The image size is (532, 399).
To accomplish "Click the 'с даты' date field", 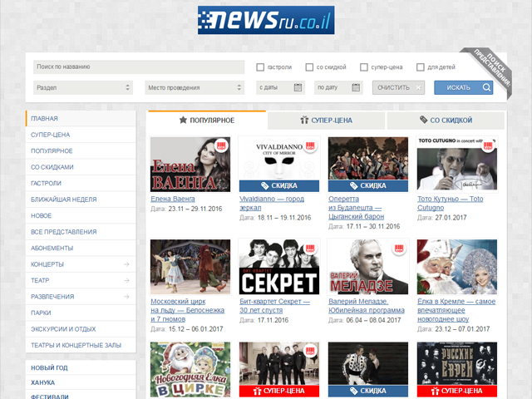I will pos(281,87).
